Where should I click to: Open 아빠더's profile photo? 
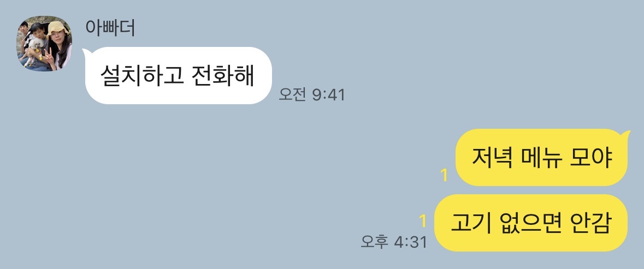[x=44, y=44]
